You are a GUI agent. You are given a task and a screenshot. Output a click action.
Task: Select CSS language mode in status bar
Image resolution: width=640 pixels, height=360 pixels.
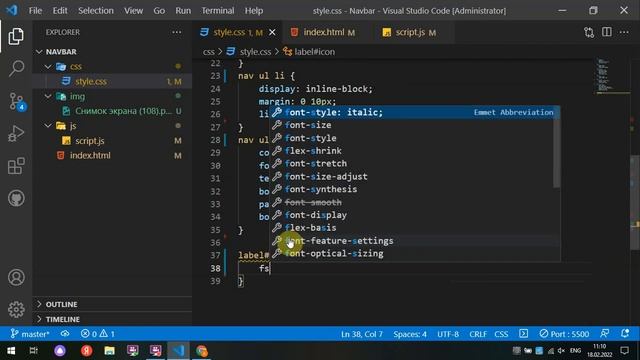point(501,334)
